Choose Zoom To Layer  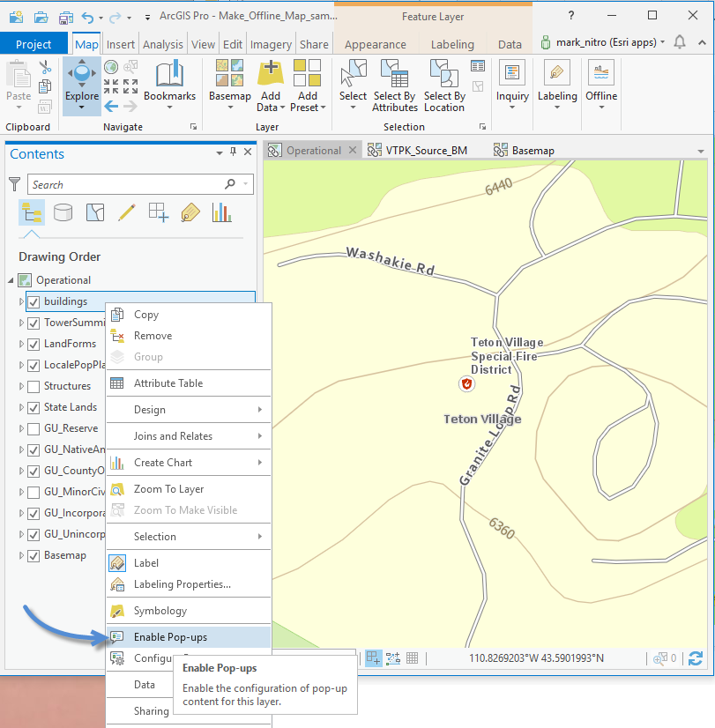point(189,489)
